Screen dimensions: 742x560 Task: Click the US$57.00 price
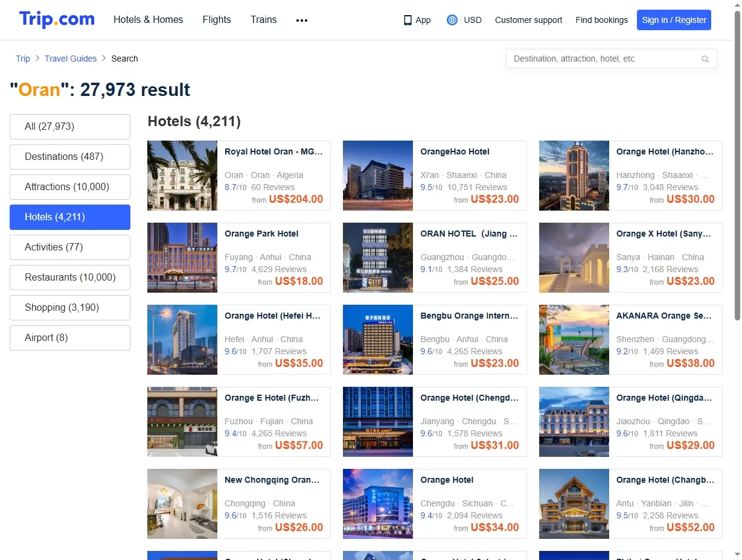299,445
